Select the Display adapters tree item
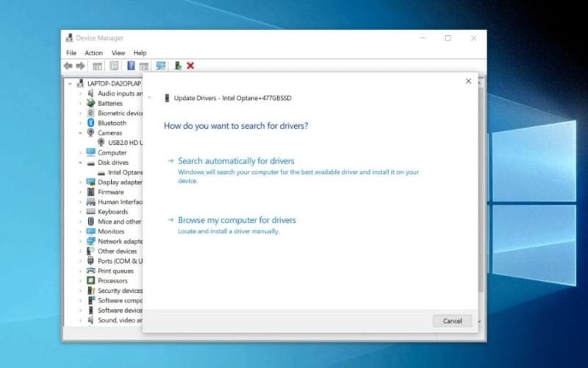The width and height of the screenshot is (588, 368). click(120, 182)
